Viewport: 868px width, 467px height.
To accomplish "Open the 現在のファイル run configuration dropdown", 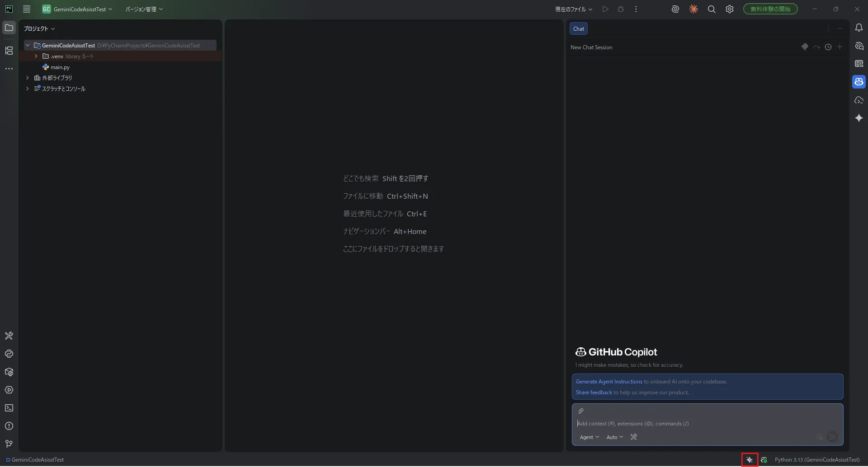I will point(574,9).
